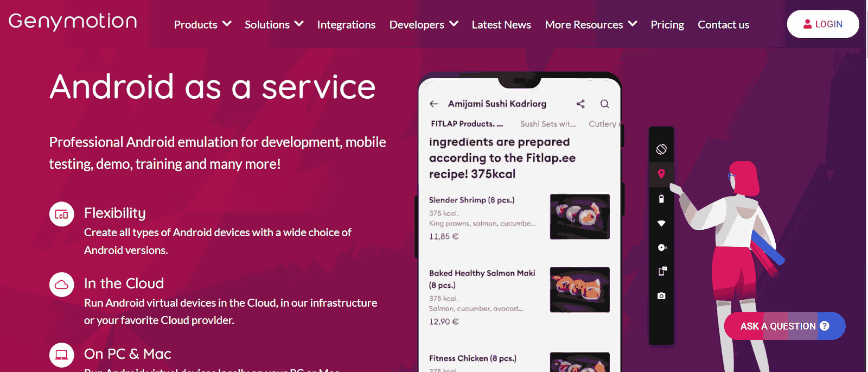Expand the Solutions chevron arrow
Viewport: 868px width, 372px height.
[x=299, y=24]
